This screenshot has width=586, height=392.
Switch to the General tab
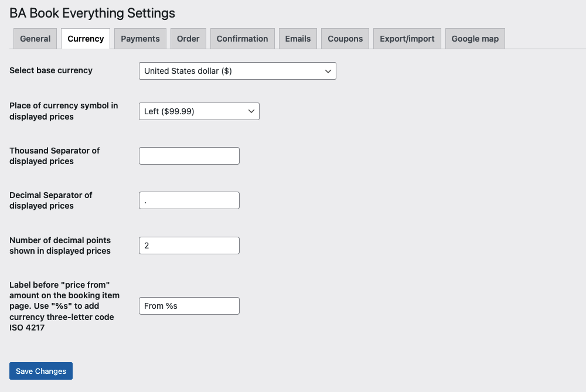pos(35,39)
